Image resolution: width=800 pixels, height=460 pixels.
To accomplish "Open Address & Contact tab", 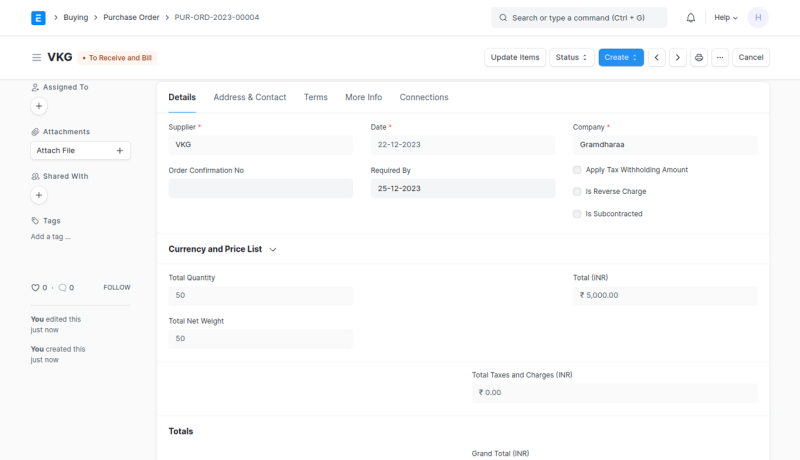I will coord(249,97).
